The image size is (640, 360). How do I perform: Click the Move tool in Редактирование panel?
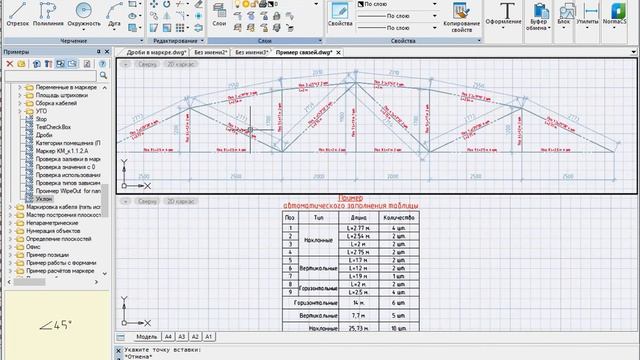tap(153, 4)
